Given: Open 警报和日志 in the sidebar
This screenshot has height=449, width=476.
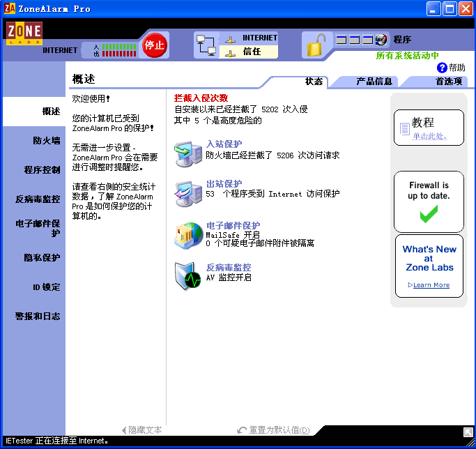Looking at the screenshot, I should [38, 317].
